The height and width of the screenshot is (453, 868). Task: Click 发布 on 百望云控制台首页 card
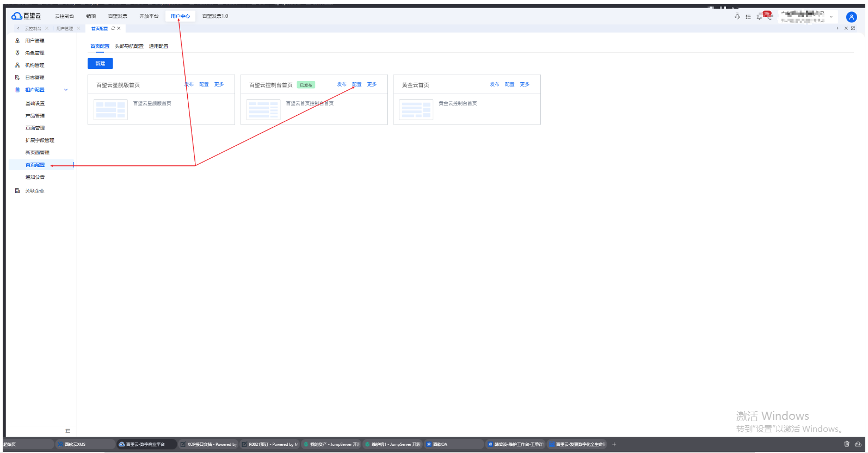coord(342,84)
